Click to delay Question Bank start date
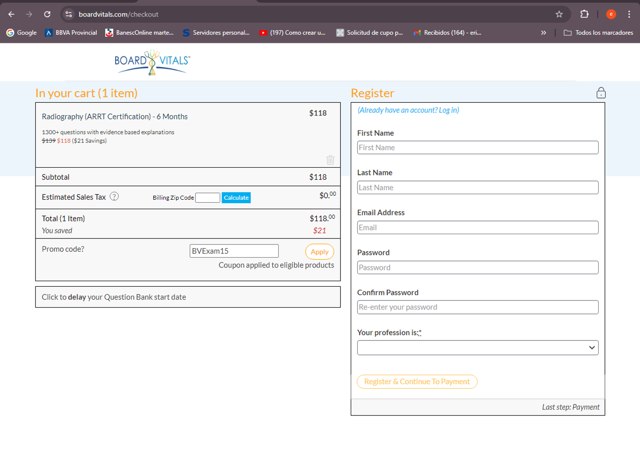This screenshot has width=640, height=468. tap(188, 297)
